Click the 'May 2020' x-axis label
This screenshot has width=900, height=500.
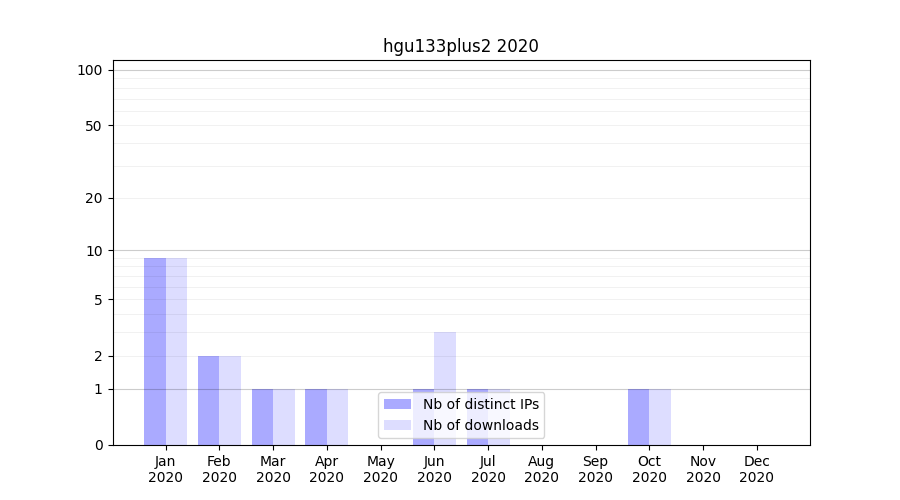tap(380, 469)
